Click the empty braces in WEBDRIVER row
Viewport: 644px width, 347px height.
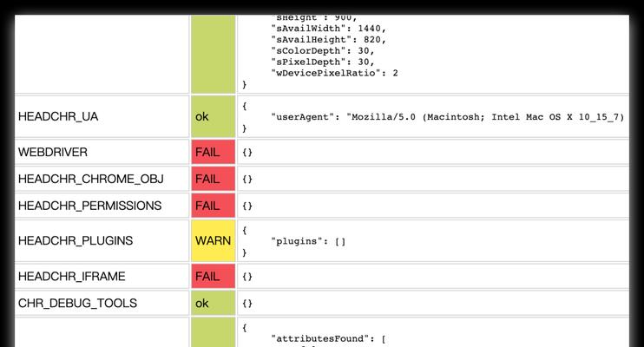coord(247,153)
